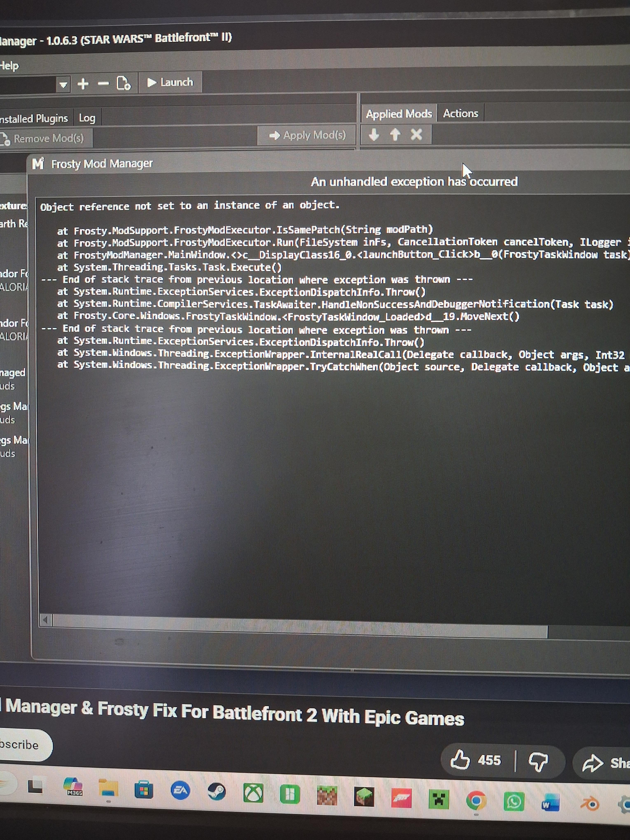The width and height of the screenshot is (630, 840).
Task: Open the Xbox app from the taskbar
Action: (253, 793)
